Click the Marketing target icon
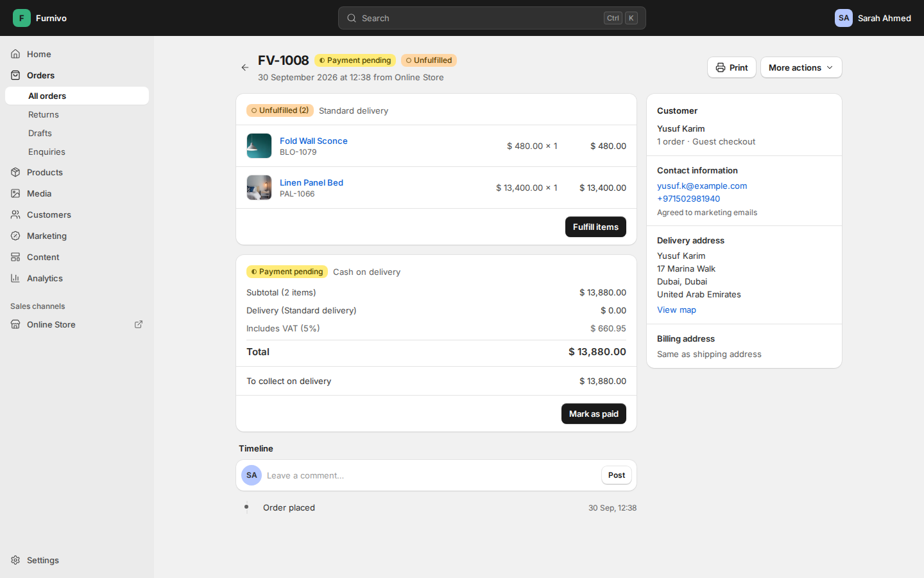Image resolution: width=924 pixels, height=578 pixels. (x=15, y=236)
